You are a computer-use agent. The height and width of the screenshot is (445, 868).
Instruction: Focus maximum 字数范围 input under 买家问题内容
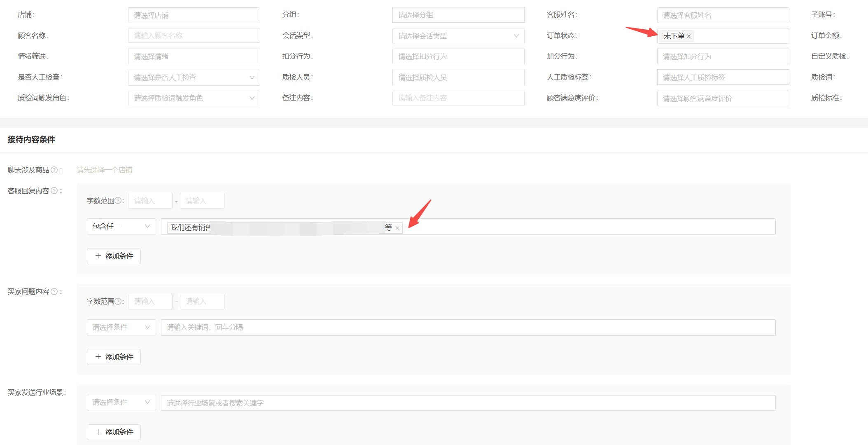pyautogui.click(x=202, y=301)
